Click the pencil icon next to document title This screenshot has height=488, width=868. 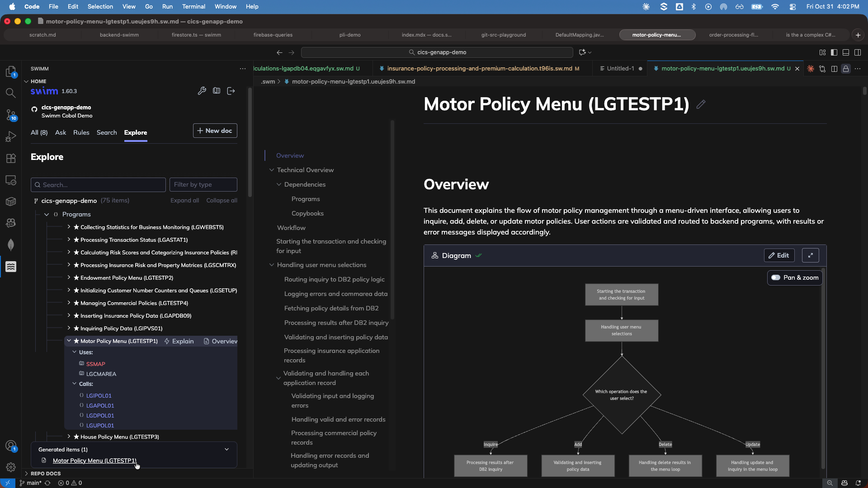click(701, 104)
